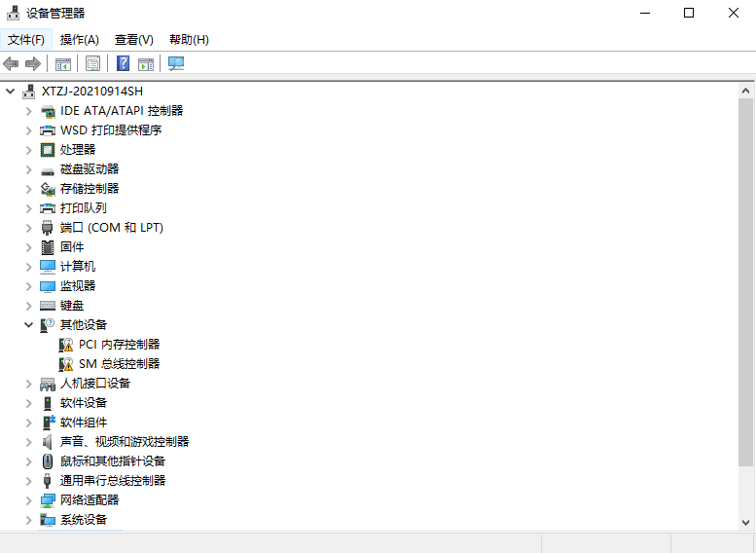Select the XTZJ-20210914SH computer name
The width and height of the screenshot is (756, 553).
92,92
